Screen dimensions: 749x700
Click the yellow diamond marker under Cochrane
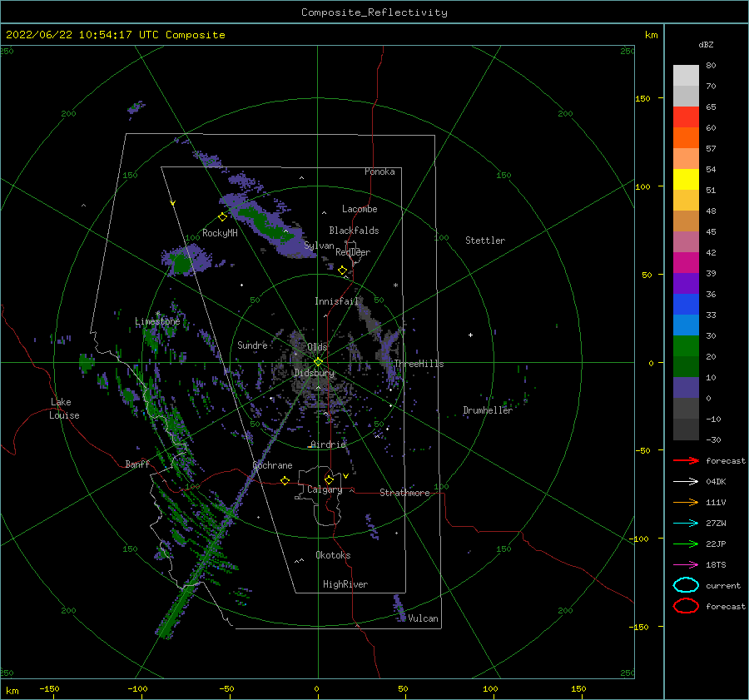coord(285,480)
